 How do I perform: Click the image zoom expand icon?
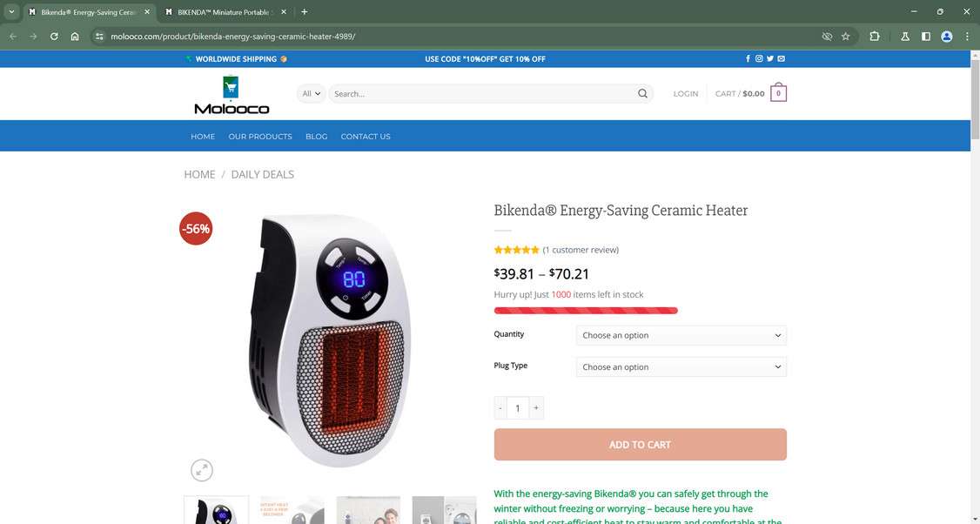pyautogui.click(x=202, y=470)
